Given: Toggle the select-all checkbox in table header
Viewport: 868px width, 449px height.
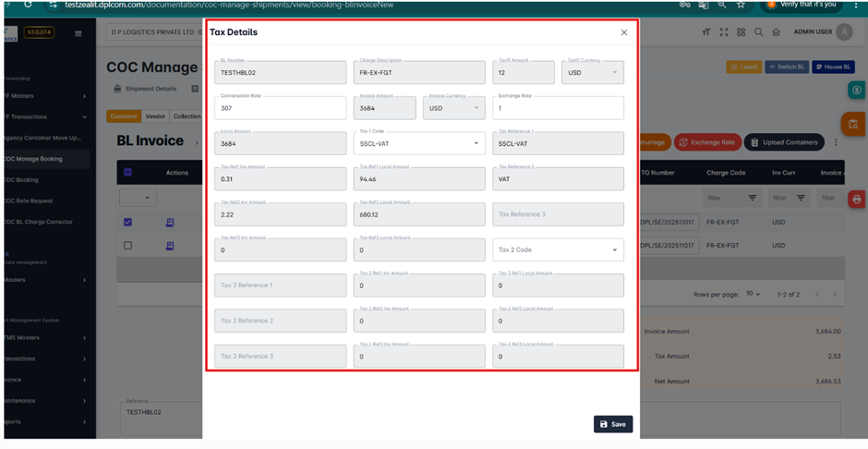Looking at the screenshot, I should (x=127, y=173).
